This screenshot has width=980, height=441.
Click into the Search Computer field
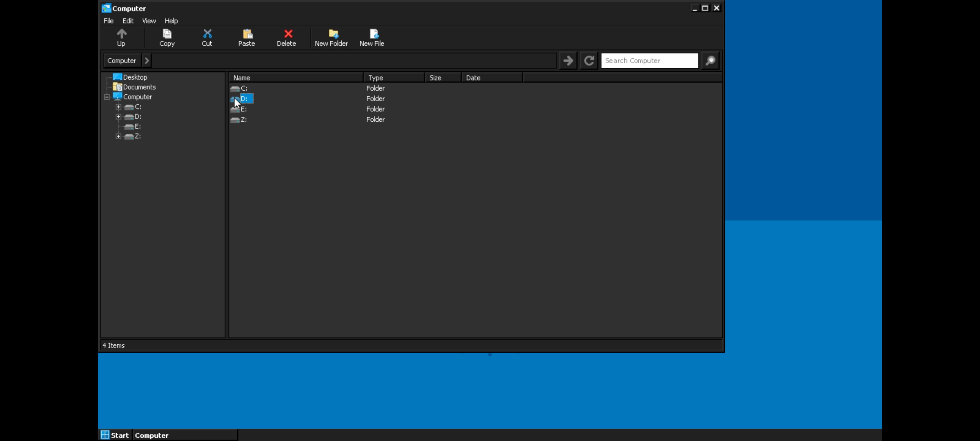(650, 60)
